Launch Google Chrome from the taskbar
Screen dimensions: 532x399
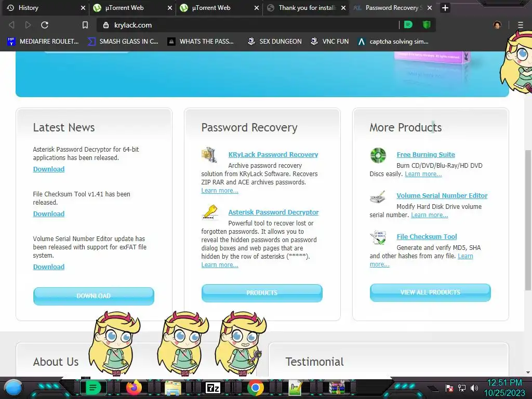coord(256,388)
